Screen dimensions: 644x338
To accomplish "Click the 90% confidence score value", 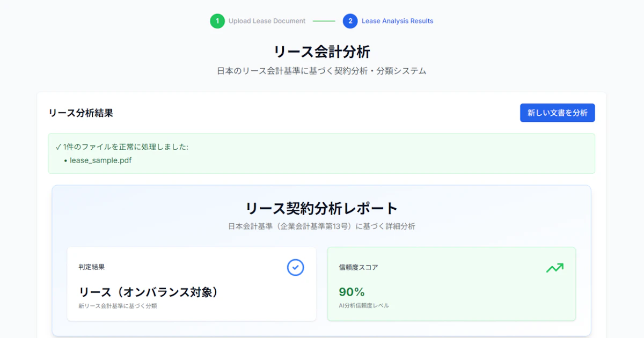I will [352, 292].
